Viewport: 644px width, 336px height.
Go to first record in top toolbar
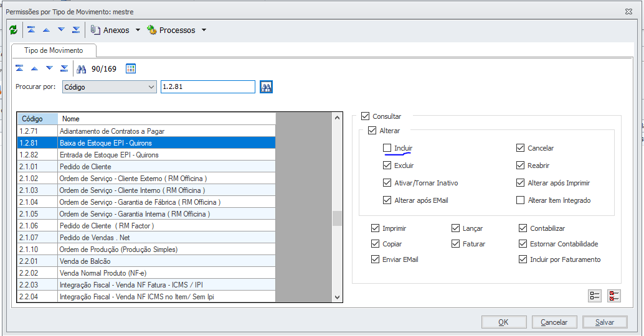point(31,30)
